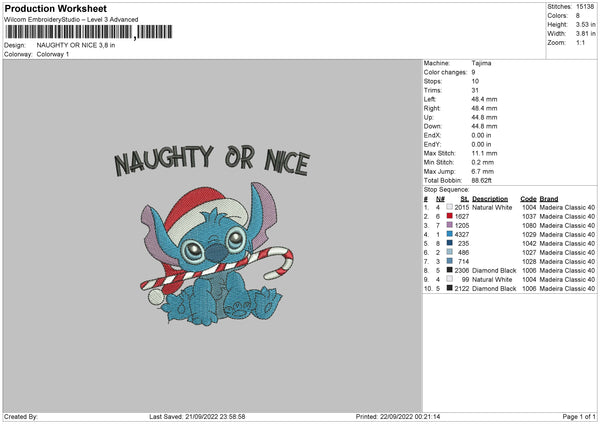Click the Width value 3.81 in
The height and width of the screenshot is (424, 600).
tap(585, 34)
